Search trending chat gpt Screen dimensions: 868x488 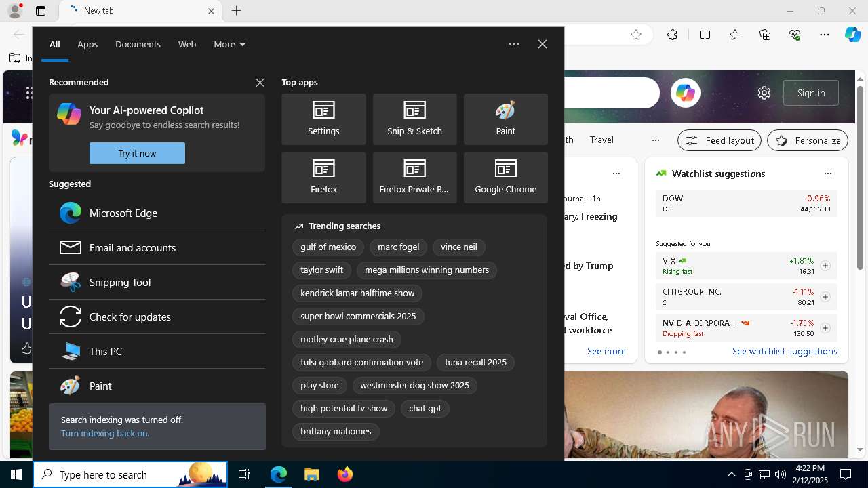click(425, 409)
